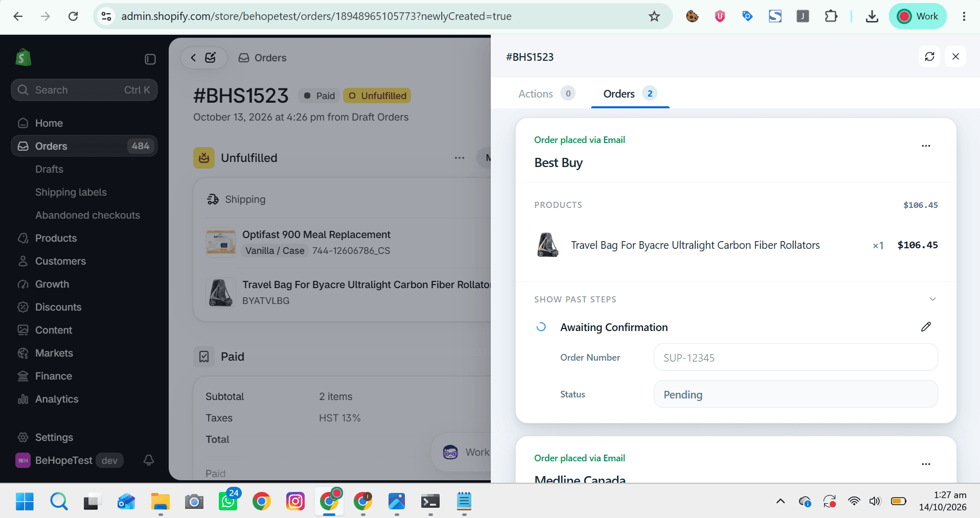Screen dimensions: 980x518
Task: Bookmark this page with star icon
Action: coord(654,16)
